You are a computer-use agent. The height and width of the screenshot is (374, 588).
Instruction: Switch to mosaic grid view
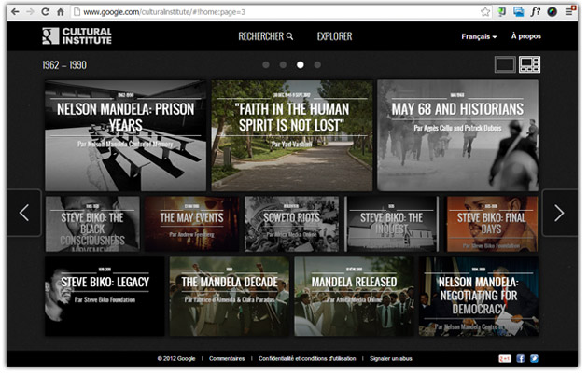tap(529, 64)
